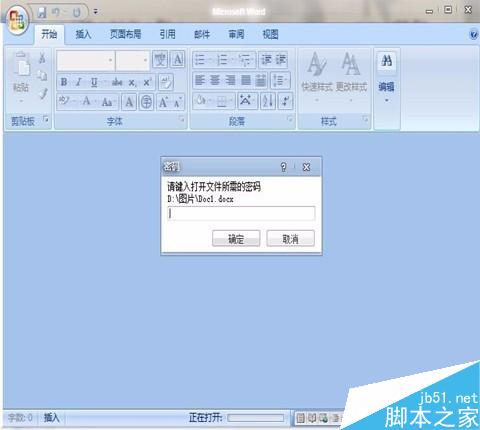Expand the 字体 dialog launcher

(182, 119)
